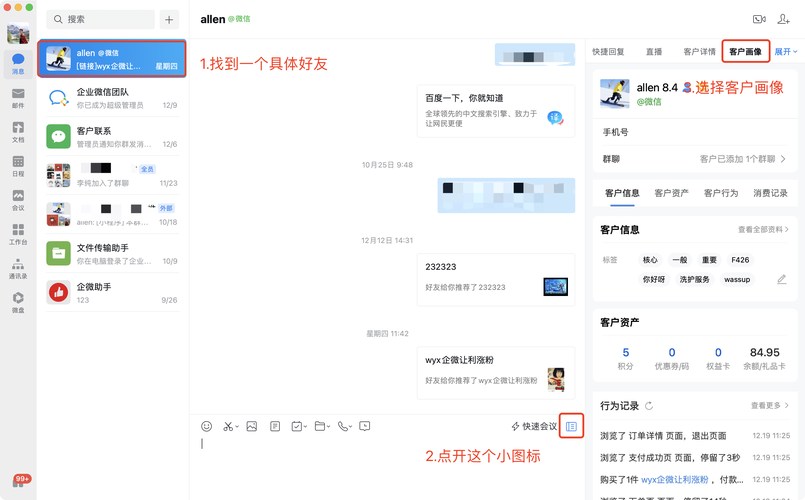Start a 快速会议 quick meeting
Image resolution: width=805 pixels, height=500 pixels.
pos(534,426)
